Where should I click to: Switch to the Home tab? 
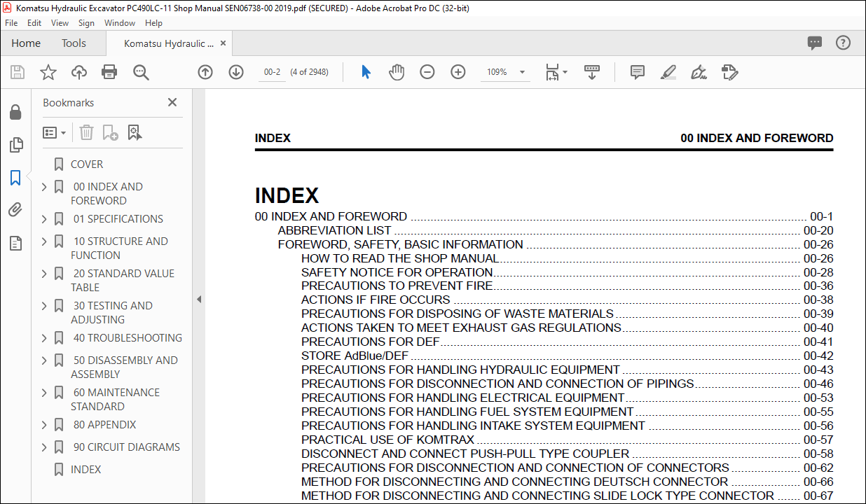point(26,43)
